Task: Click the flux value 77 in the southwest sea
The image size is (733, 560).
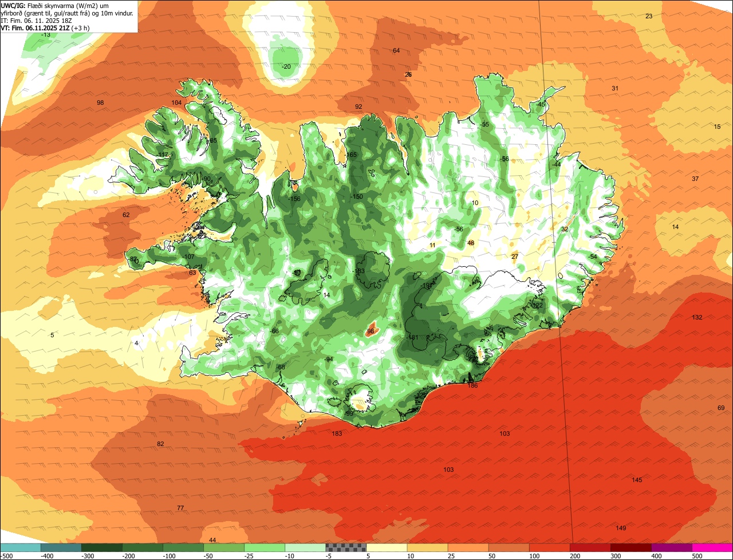Action: tap(180, 508)
